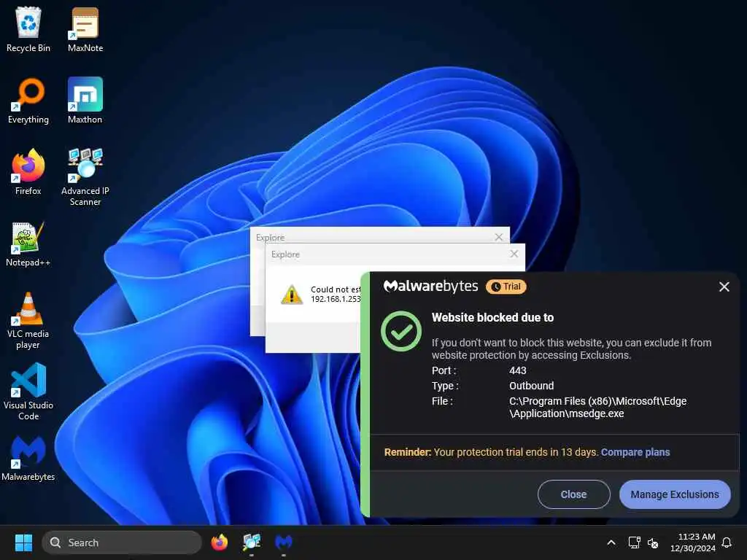Click the Manage Exclusions button

click(675, 494)
